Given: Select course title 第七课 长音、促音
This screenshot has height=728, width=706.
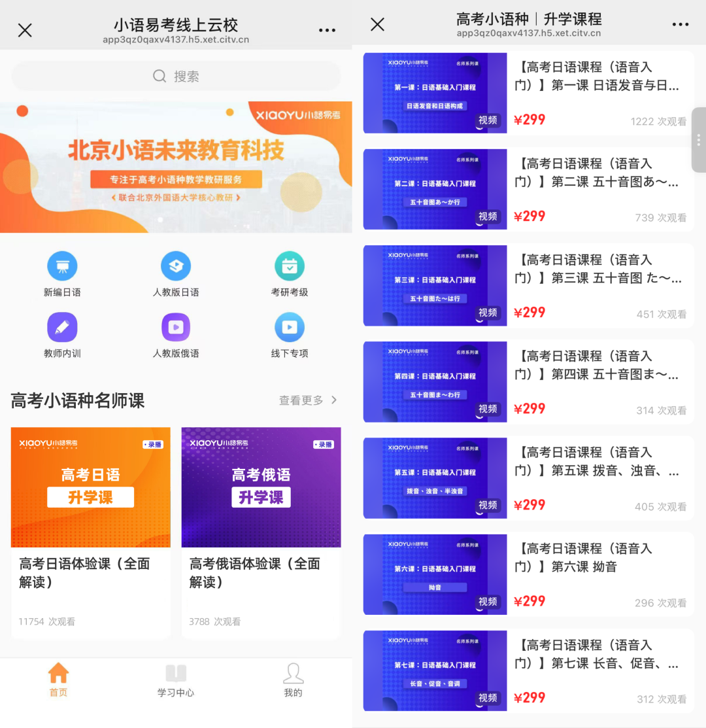Looking at the screenshot, I should coord(597,654).
